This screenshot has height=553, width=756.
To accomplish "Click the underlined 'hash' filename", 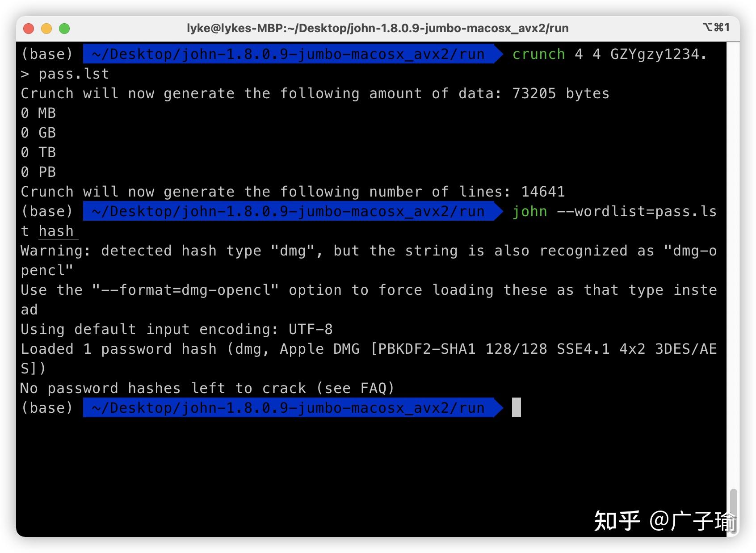I will (56, 231).
